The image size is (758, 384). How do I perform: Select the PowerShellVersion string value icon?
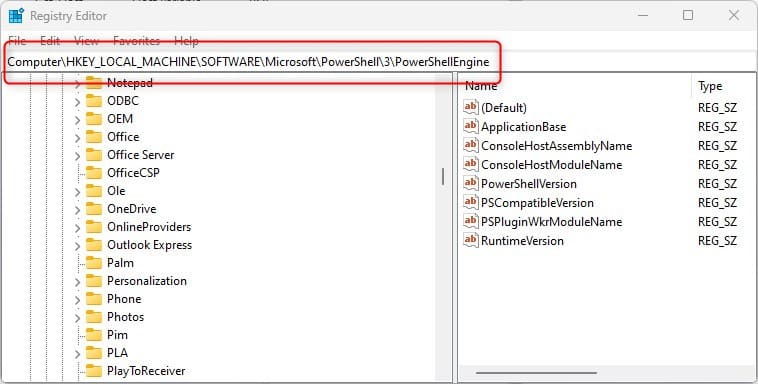point(470,184)
